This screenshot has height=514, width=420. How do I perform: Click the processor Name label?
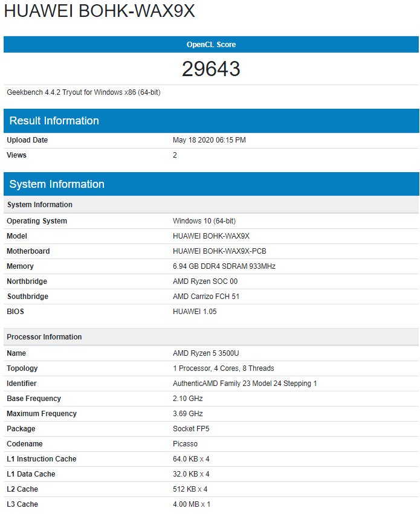16,353
